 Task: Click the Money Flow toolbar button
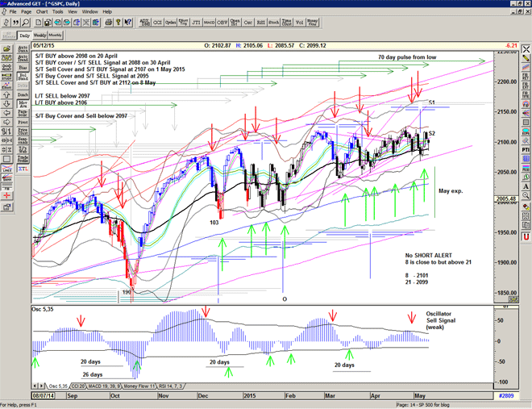313,24
